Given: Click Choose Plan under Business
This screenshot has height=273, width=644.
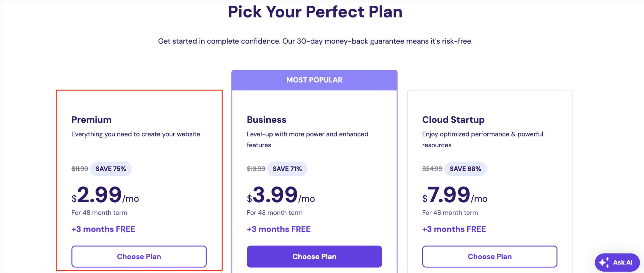Looking at the screenshot, I should [x=314, y=257].
